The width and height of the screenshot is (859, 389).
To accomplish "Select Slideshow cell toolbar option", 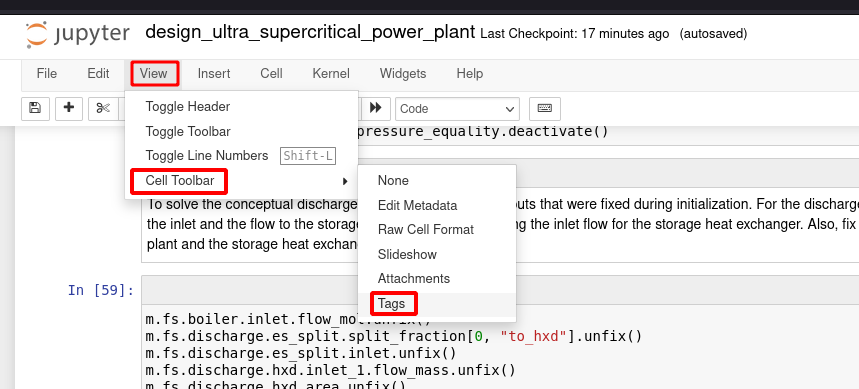I will pos(437,254).
